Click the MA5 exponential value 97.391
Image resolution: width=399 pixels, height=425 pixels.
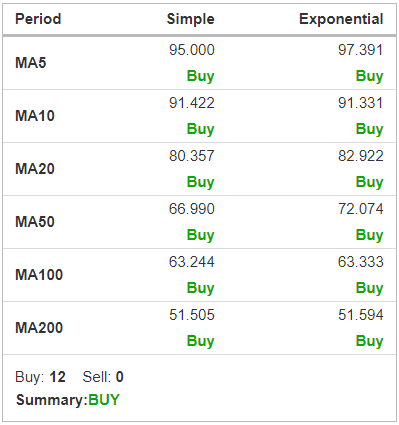point(361,50)
